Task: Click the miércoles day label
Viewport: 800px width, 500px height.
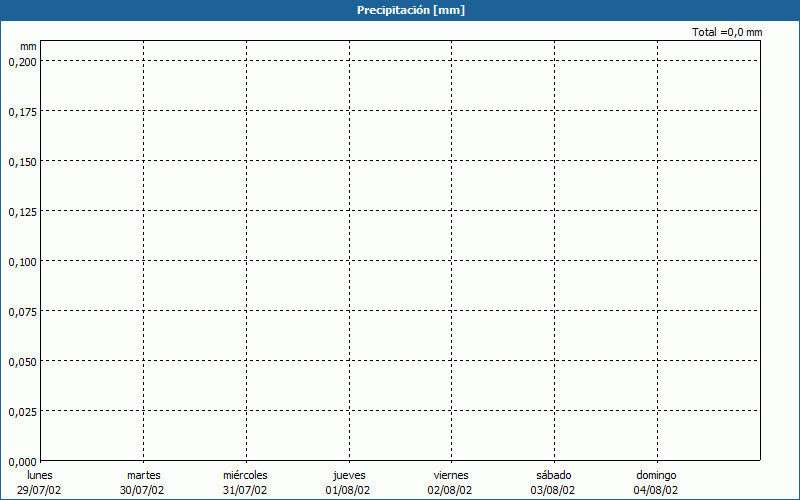Action: click(x=245, y=475)
